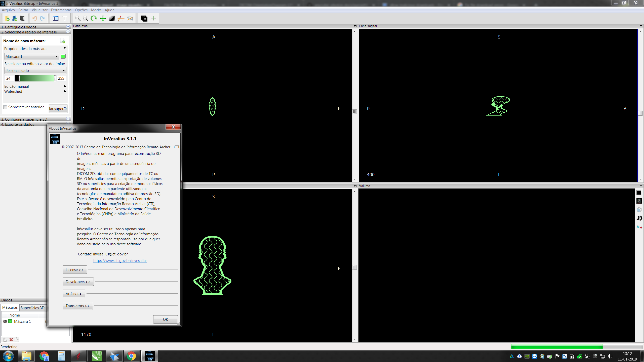Select the Measure distance ruler tool
This screenshot has height=362, width=644.
[120, 18]
